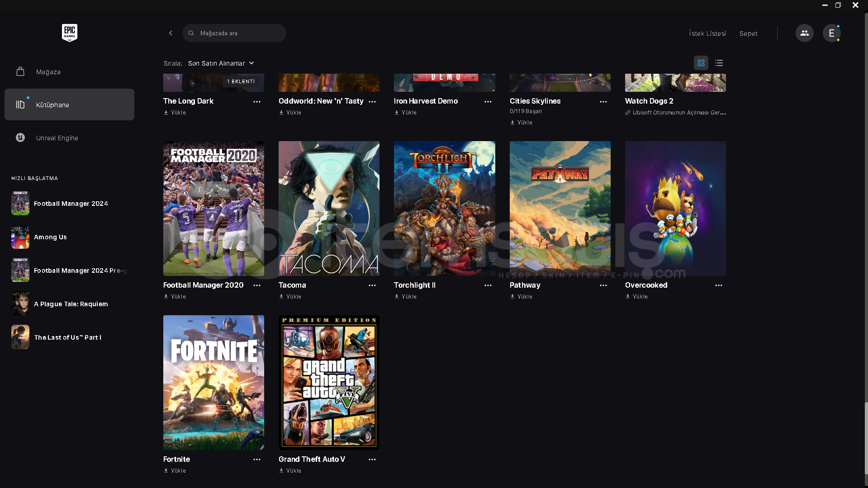868x488 pixels.
Task: Open options menu for Oddworld: New 'n' Tasty
Action: pos(372,102)
